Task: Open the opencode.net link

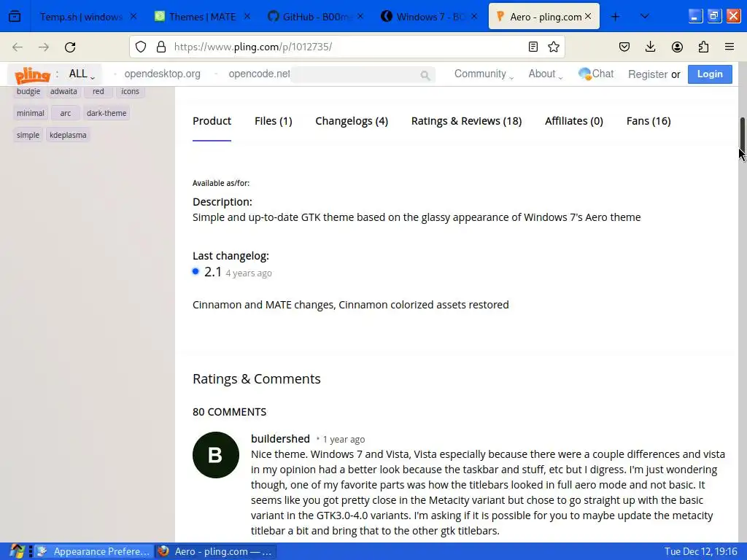Action: 259,74
